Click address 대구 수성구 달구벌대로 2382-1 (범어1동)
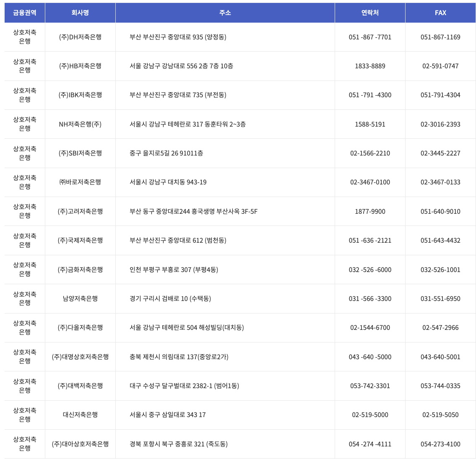Screen dimensions: 476x459 (x=184, y=386)
